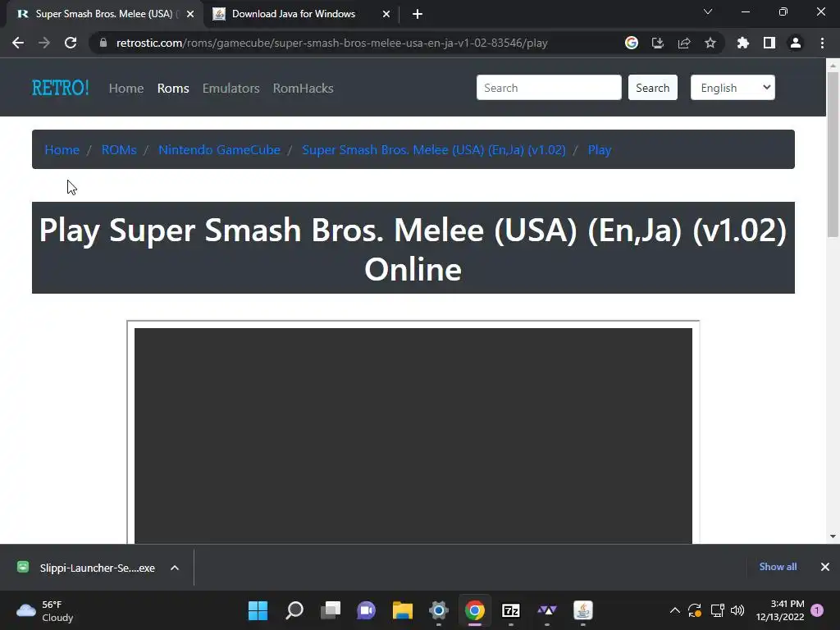Image resolution: width=840 pixels, height=630 pixels.
Task: Open the clock showing 3:41 PM
Action: point(780,610)
